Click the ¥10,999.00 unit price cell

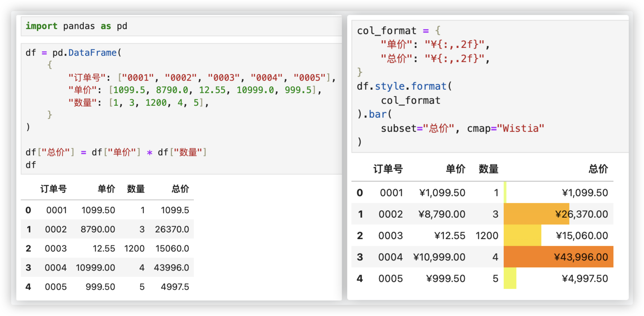tap(439, 257)
